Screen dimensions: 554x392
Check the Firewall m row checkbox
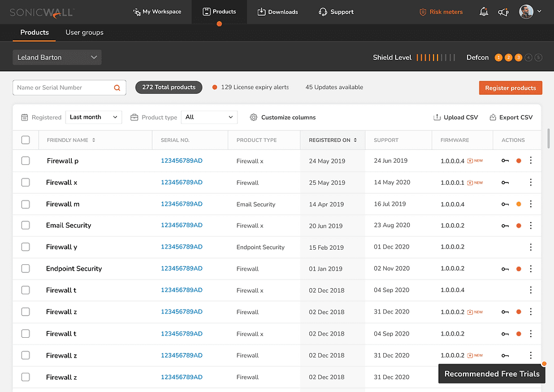coord(25,204)
